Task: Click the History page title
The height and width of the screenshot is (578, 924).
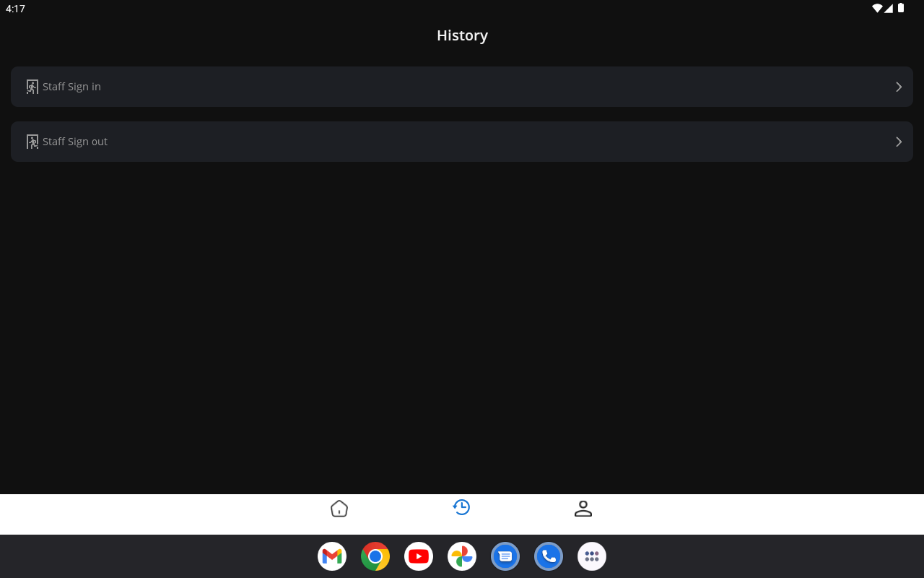Action: coord(462,35)
